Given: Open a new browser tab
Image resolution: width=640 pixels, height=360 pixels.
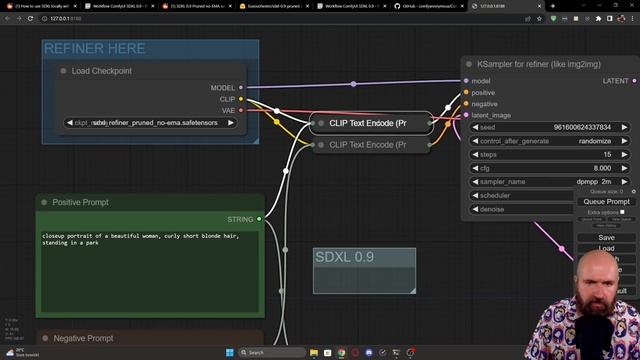Looking at the screenshot, I should (x=553, y=6).
